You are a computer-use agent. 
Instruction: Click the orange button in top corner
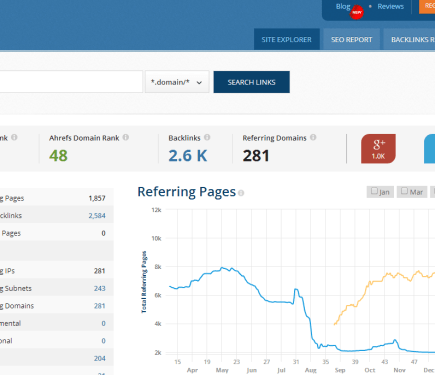click(x=427, y=6)
